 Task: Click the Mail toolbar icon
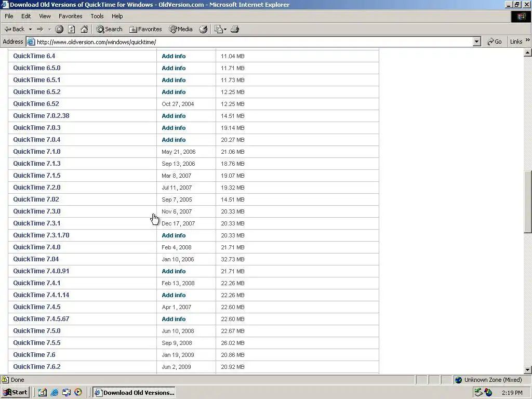pyautogui.click(x=219, y=29)
